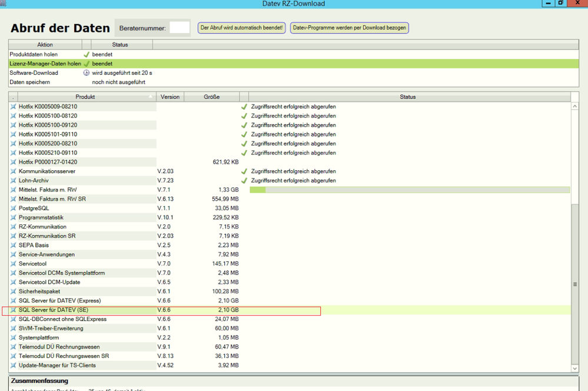Click scroll up arrow of product list
The height and width of the screenshot is (391, 588).
coord(575,107)
